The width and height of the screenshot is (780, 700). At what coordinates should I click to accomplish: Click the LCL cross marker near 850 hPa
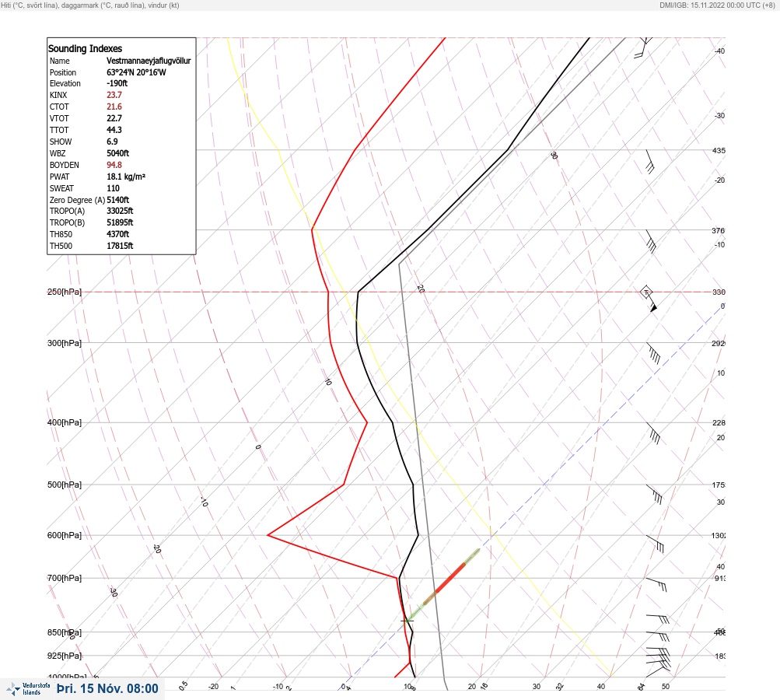tap(407, 621)
